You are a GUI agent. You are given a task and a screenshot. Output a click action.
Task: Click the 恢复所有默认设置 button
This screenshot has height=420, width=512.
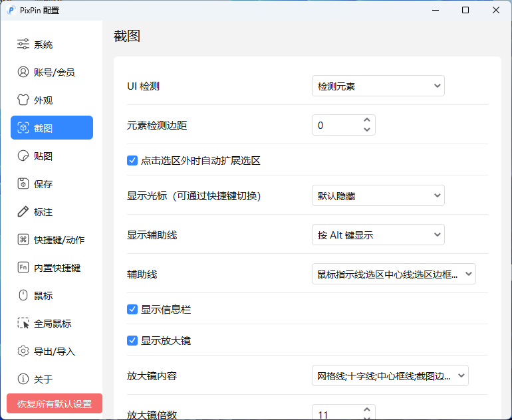point(55,403)
